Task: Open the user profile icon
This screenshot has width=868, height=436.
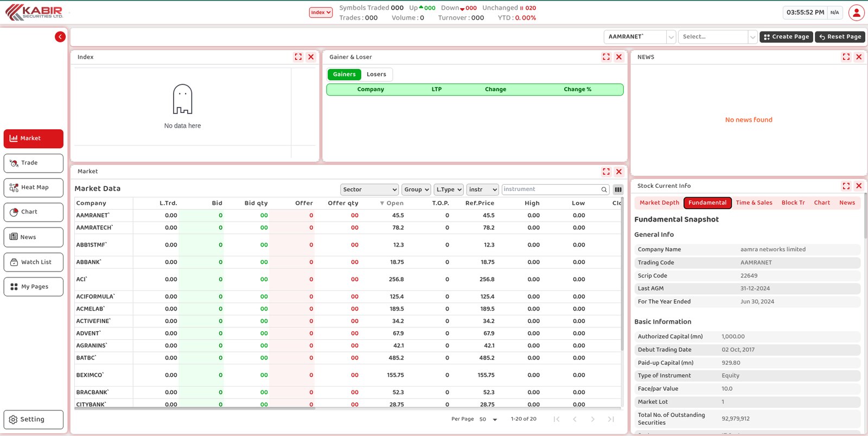Action: point(857,12)
